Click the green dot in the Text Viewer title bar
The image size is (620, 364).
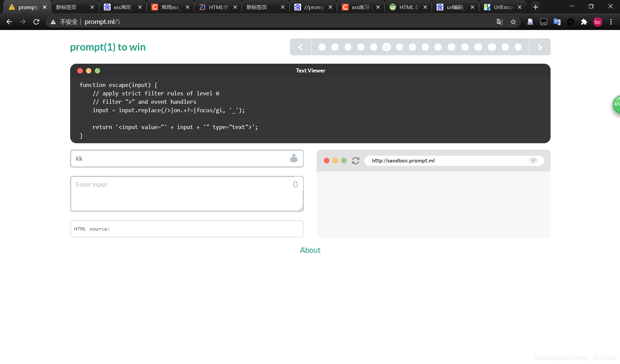(97, 71)
